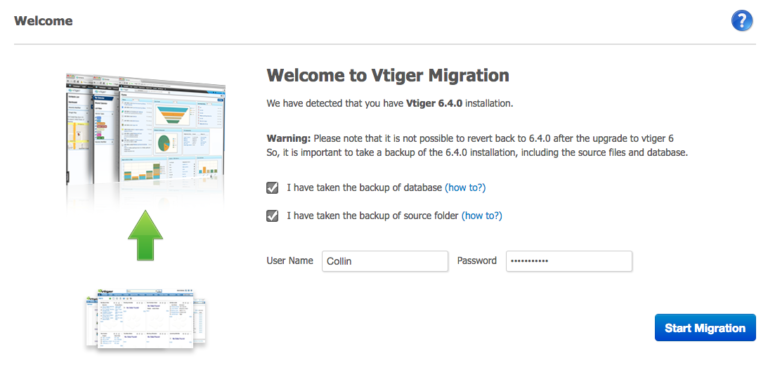This screenshot has height=370, width=768.
Task: Select the 'Welcome to Vtiger Migration' heading
Action: pyautogui.click(x=388, y=75)
